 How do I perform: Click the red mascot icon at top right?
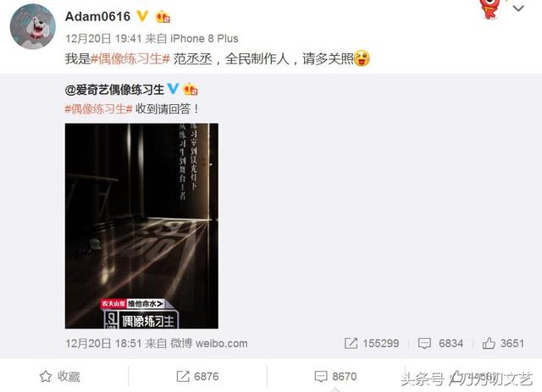(x=490, y=8)
